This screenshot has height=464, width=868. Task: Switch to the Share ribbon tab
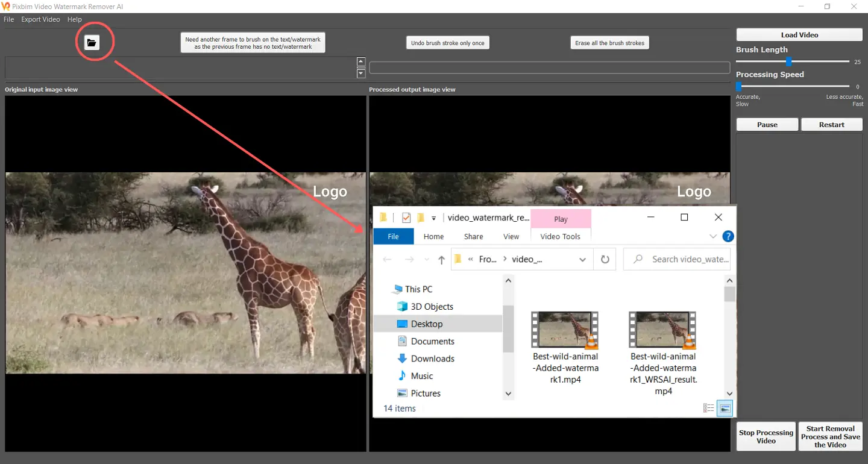(473, 236)
